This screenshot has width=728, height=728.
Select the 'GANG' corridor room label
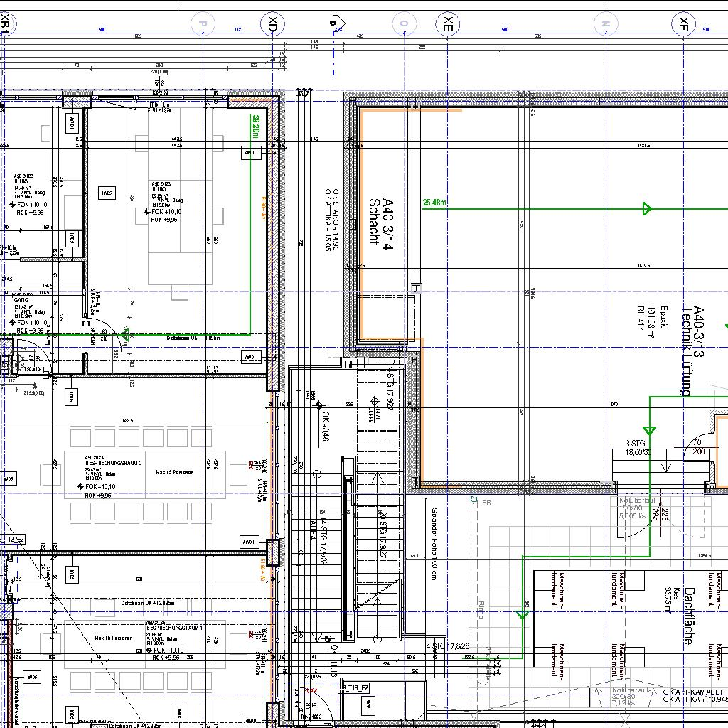point(21,300)
